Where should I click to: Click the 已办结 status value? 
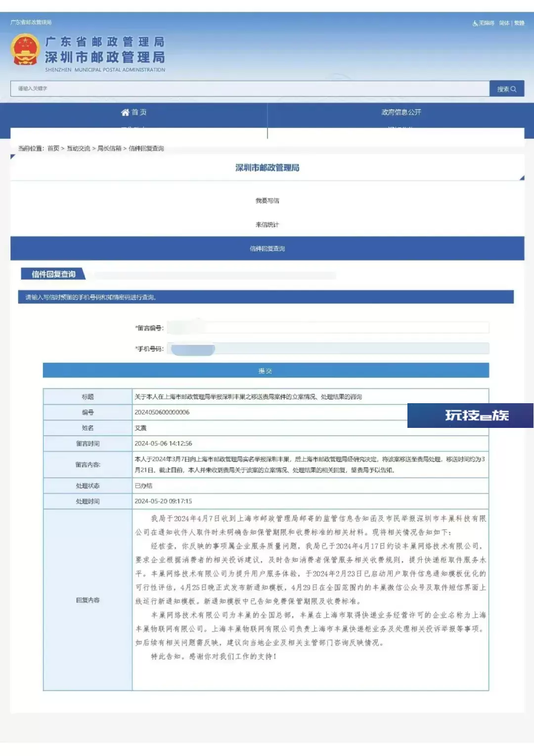tap(143, 486)
